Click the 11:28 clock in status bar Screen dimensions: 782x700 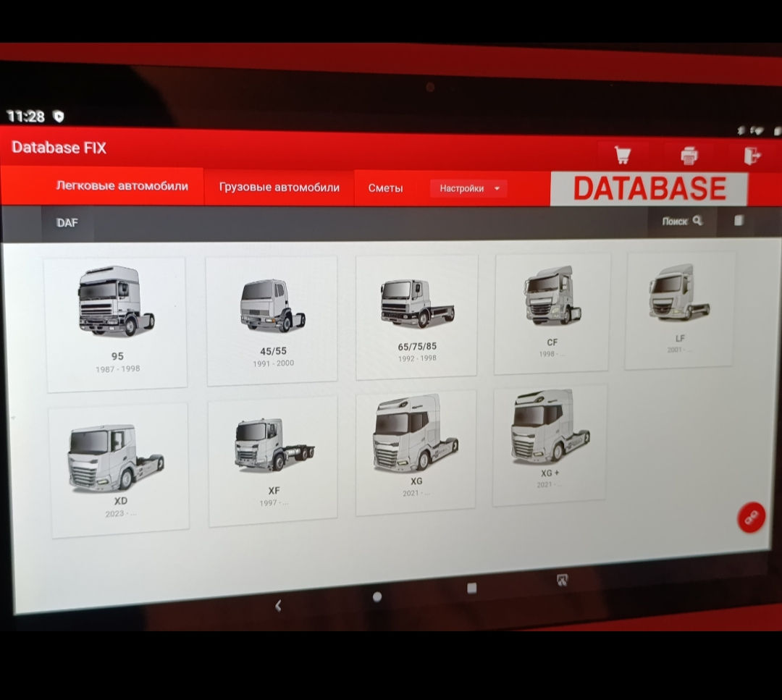tap(26, 117)
